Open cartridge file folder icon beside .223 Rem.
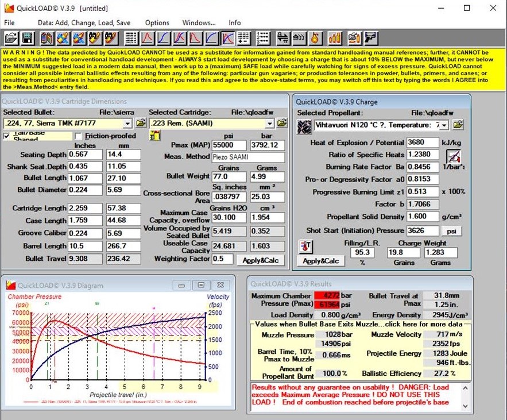Image resolution: width=507 pixels, height=420 pixels. click(282, 123)
